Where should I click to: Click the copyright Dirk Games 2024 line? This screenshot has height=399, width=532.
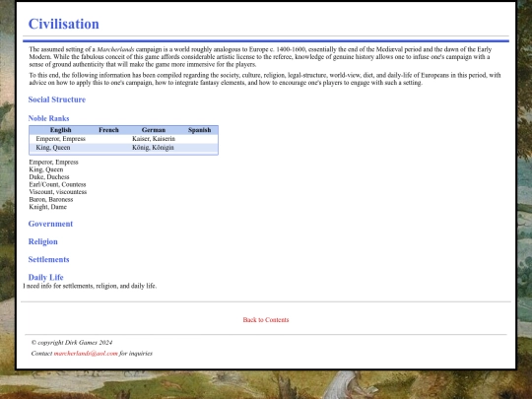pyautogui.click(x=72, y=342)
